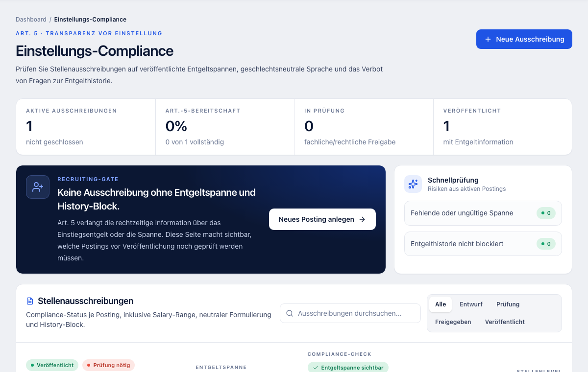Open Entgelthistorie nicht blockiert row
Image resolution: width=588 pixels, height=372 pixels.
coord(483,244)
